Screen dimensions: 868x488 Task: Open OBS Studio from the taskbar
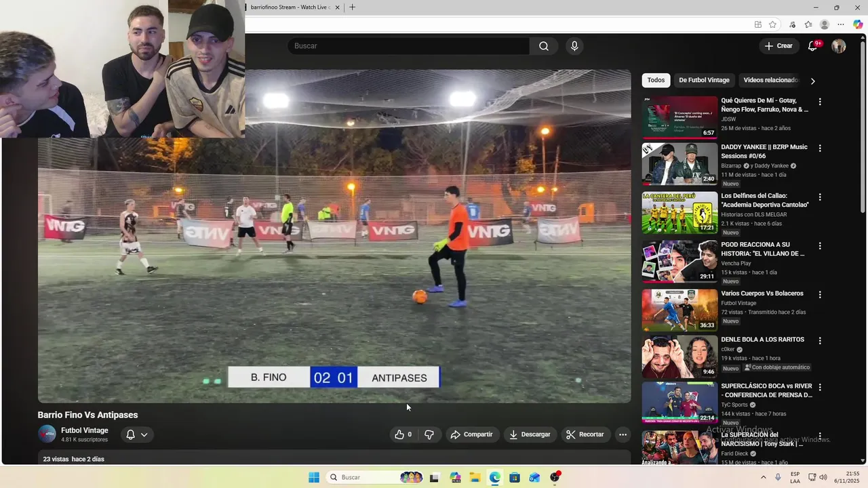tap(555, 477)
